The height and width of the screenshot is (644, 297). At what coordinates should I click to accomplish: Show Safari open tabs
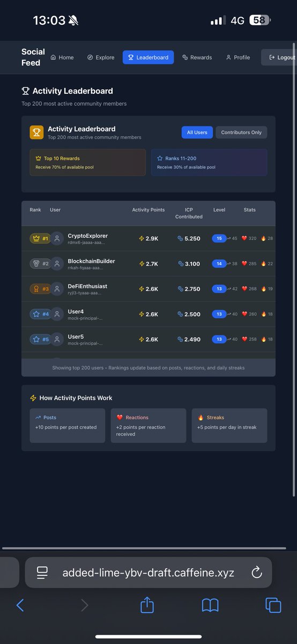(x=273, y=606)
